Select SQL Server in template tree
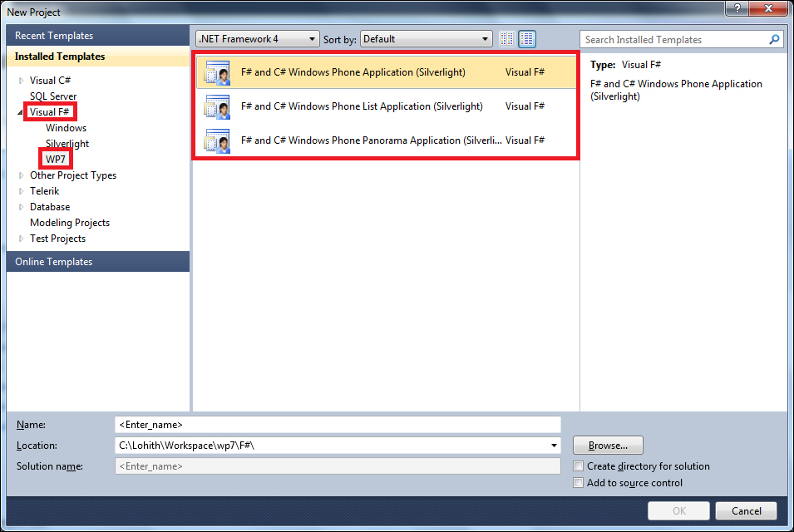 point(53,96)
